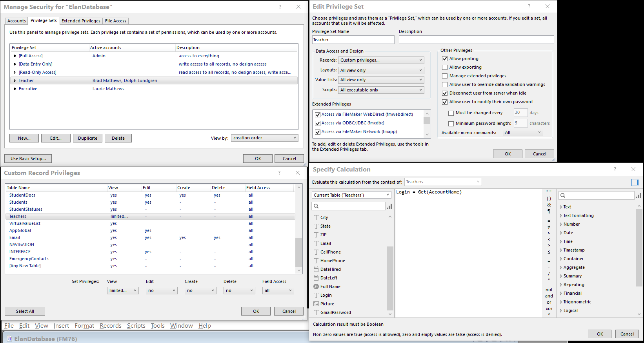This screenshot has width=644, height=343.
Task: Select the Full Name calculation field
Action: click(330, 286)
